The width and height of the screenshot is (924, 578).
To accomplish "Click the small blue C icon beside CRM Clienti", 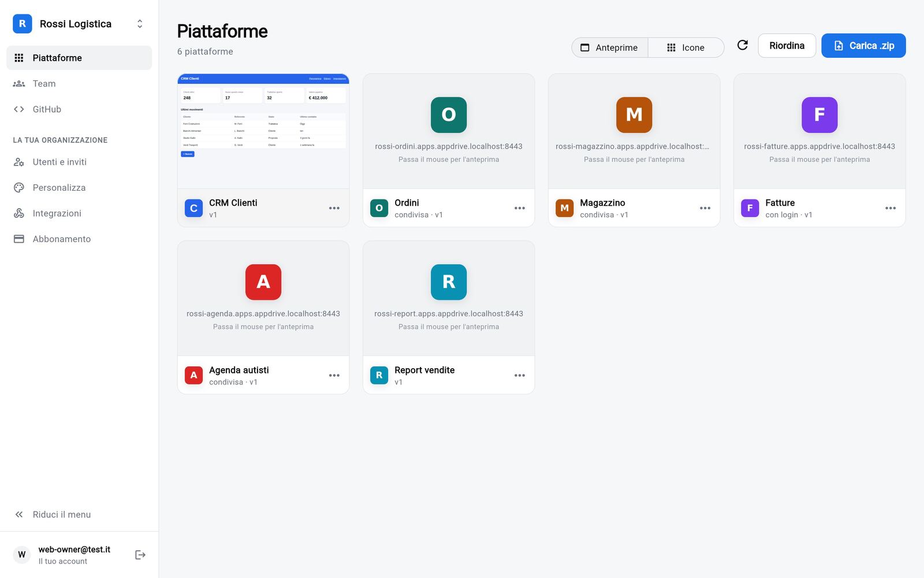I will click(193, 208).
